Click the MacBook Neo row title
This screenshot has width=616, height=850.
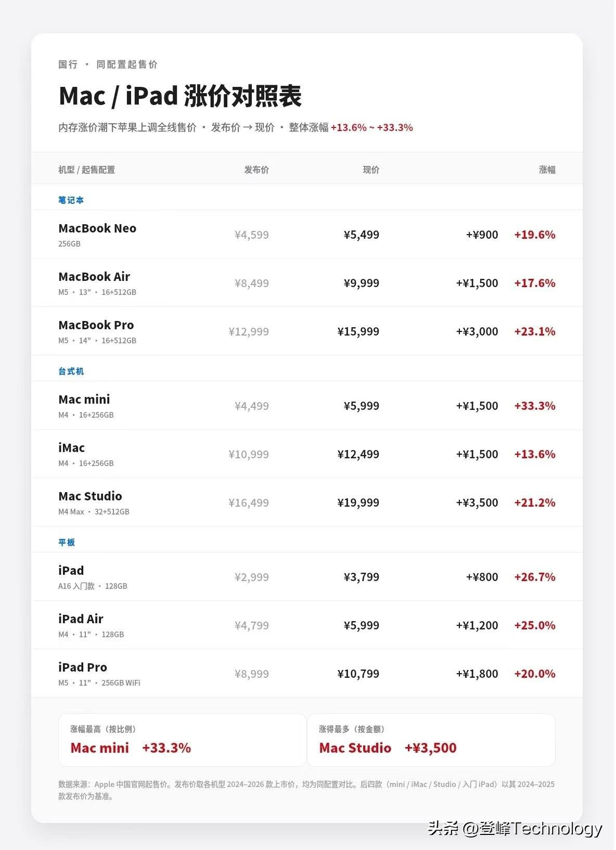(x=97, y=228)
